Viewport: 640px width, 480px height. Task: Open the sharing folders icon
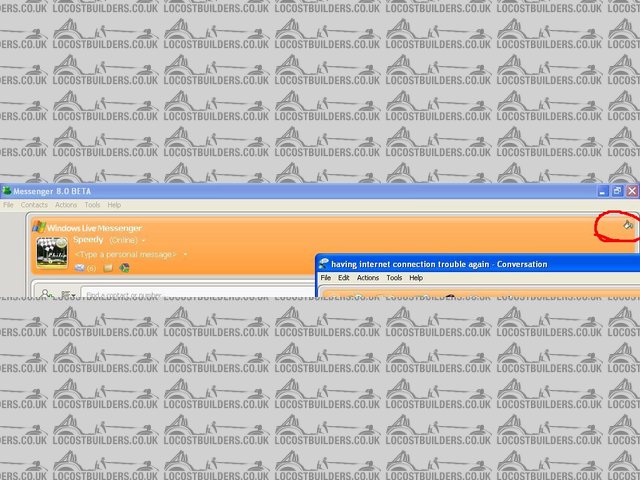pyautogui.click(x=108, y=268)
